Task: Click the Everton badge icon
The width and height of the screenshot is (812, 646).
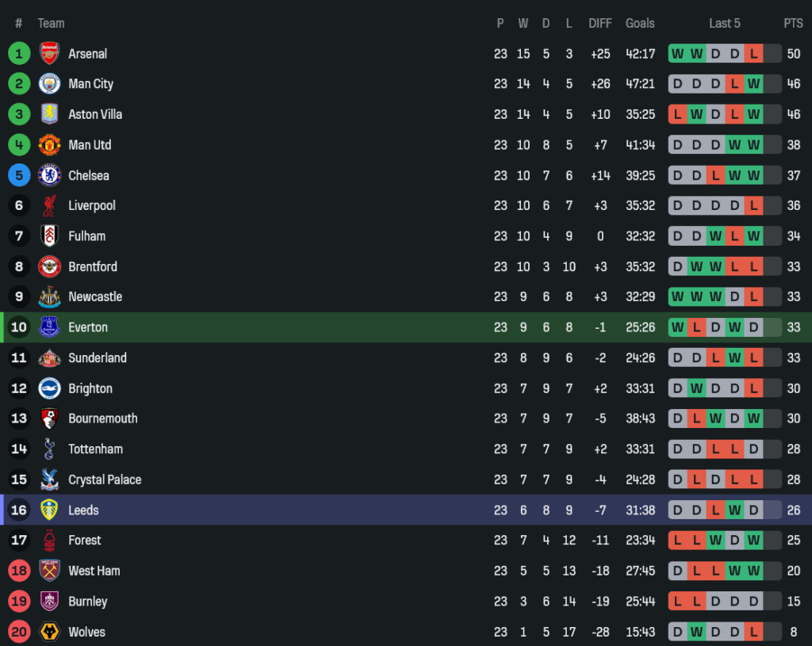Action: coord(49,327)
